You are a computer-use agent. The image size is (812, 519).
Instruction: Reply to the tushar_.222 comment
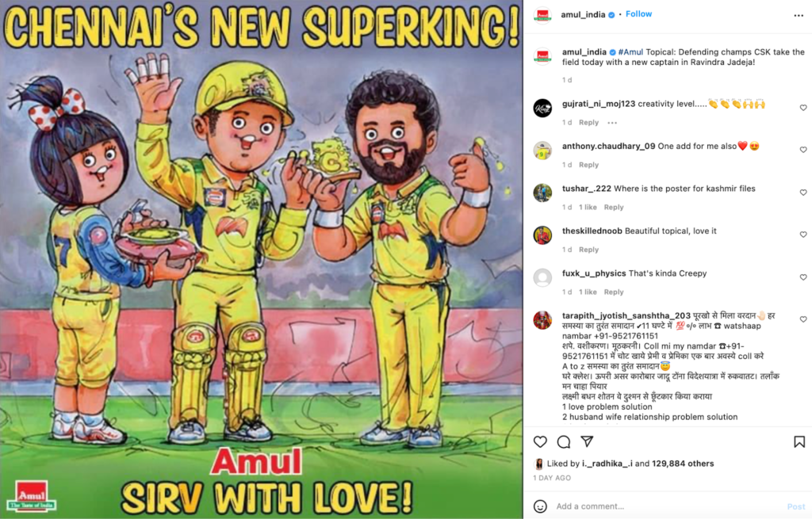(x=614, y=207)
